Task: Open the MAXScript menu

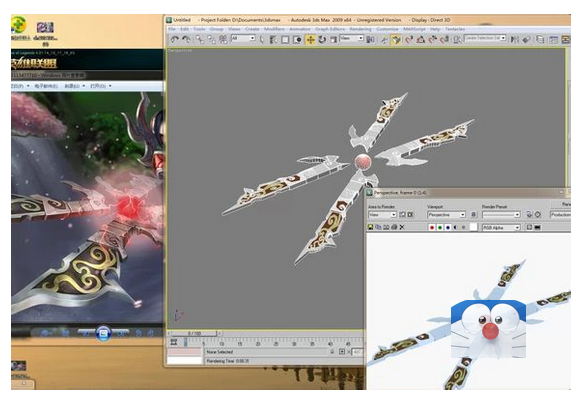Action: pos(414,29)
